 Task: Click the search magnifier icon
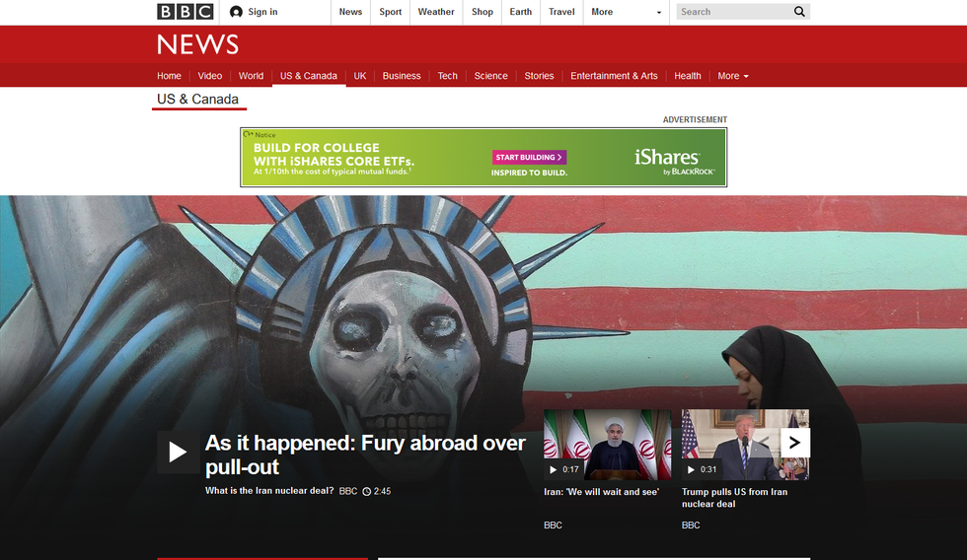(x=799, y=12)
